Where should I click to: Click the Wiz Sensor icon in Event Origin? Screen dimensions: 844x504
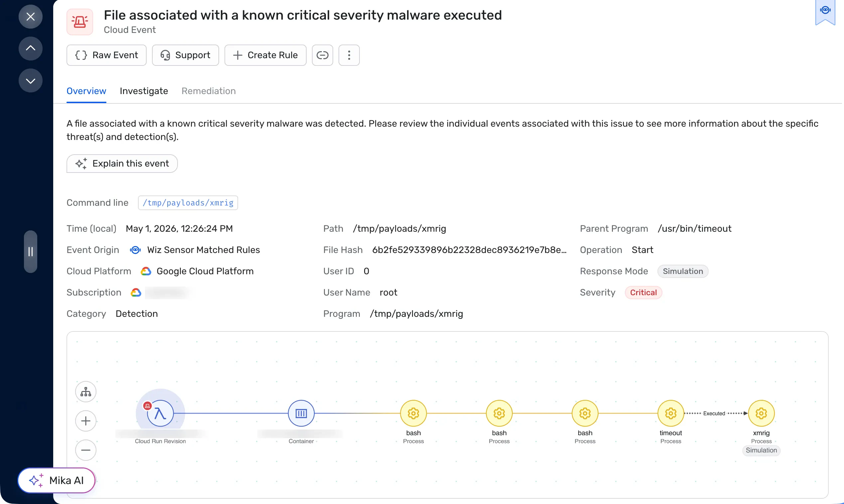pyautogui.click(x=135, y=250)
